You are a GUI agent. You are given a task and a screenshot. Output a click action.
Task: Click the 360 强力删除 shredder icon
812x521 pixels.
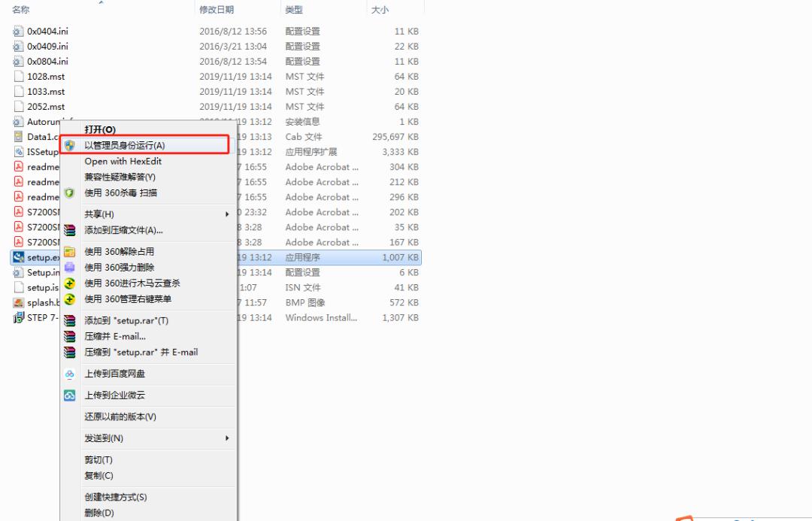tap(69, 267)
